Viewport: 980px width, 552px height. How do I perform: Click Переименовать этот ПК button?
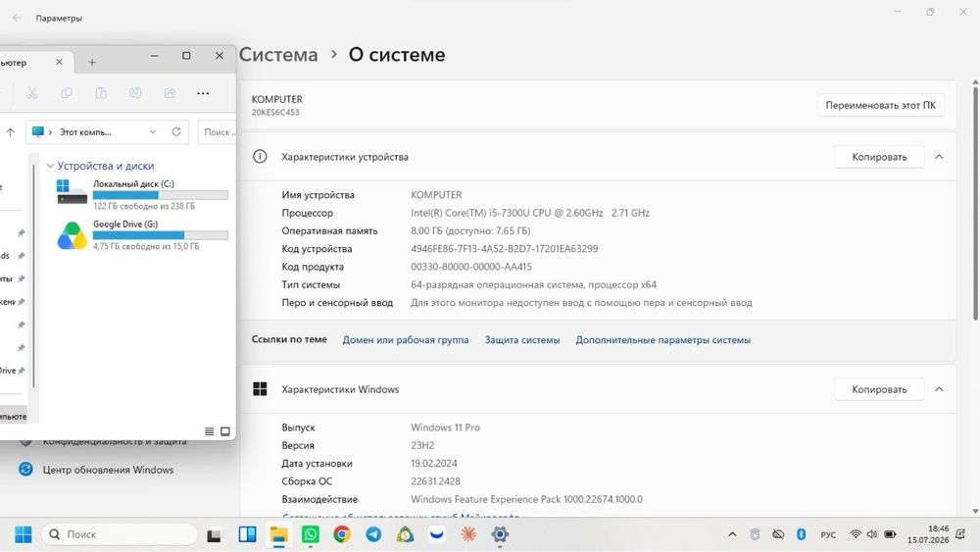[880, 105]
